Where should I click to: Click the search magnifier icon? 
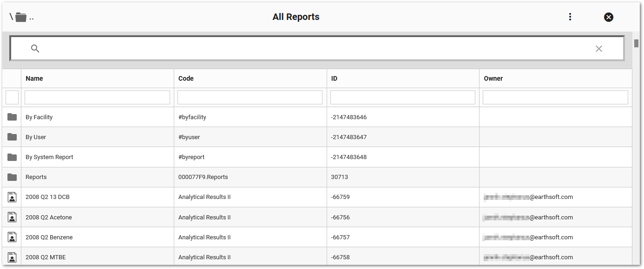(x=35, y=48)
